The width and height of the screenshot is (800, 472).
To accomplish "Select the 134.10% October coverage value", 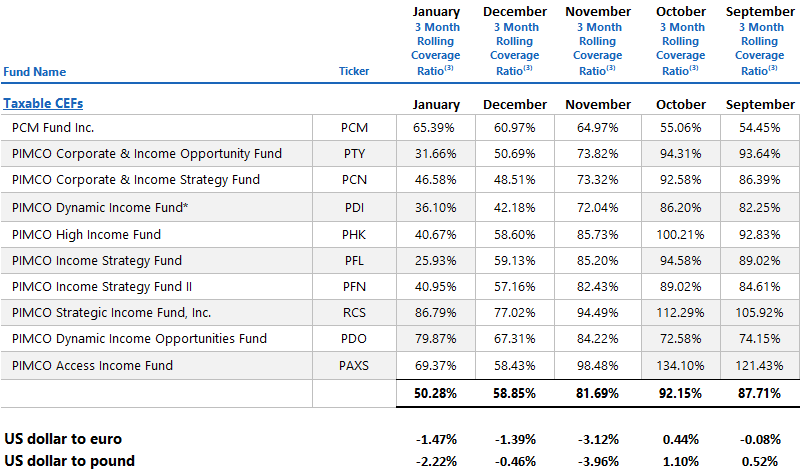I will (x=680, y=366).
